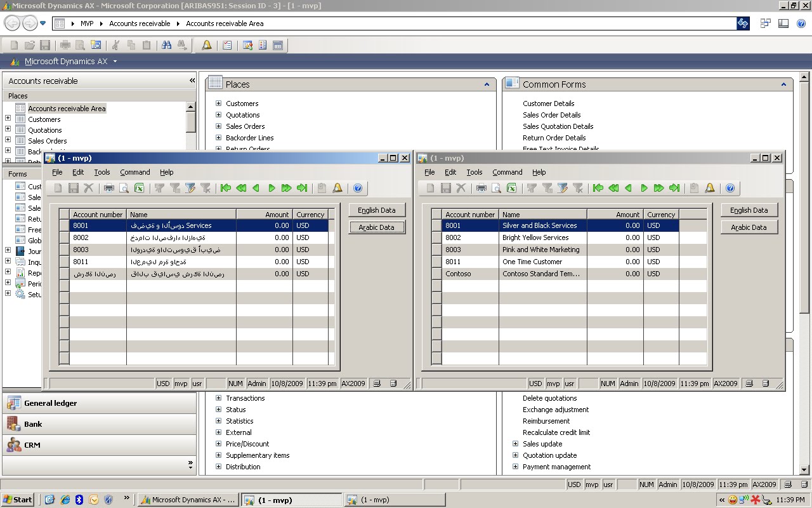Switch to the CRM module
Image resolution: width=812 pixels, height=508 pixels.
click(100, 445)
